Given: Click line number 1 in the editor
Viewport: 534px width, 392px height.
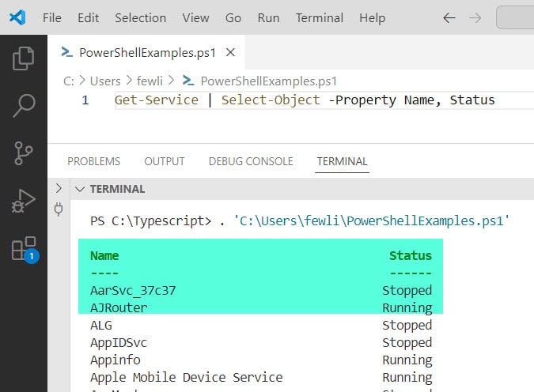Looking at the screenshot, I should [x=85, y=100].
